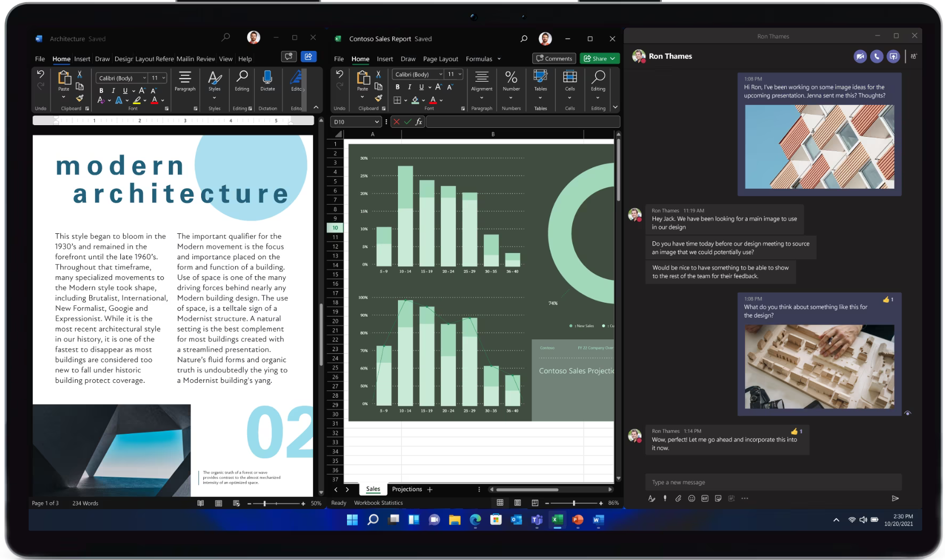Start a video call with Ron Thames
Viewport: 945px width, 560px height.
click(x=860, y=56)
